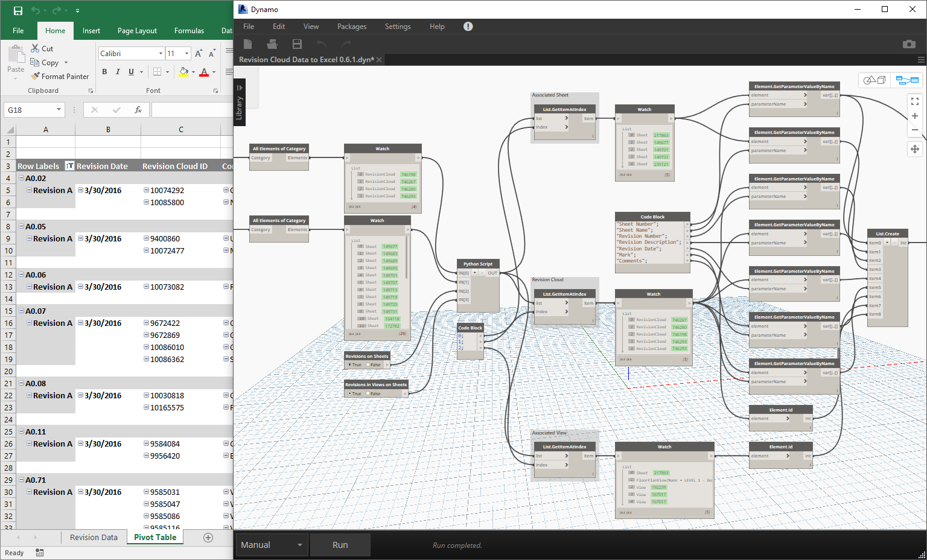Switch to 3D geometry background preview view
927x560 pixels.
pyautogui.click(x=874, y=80)
